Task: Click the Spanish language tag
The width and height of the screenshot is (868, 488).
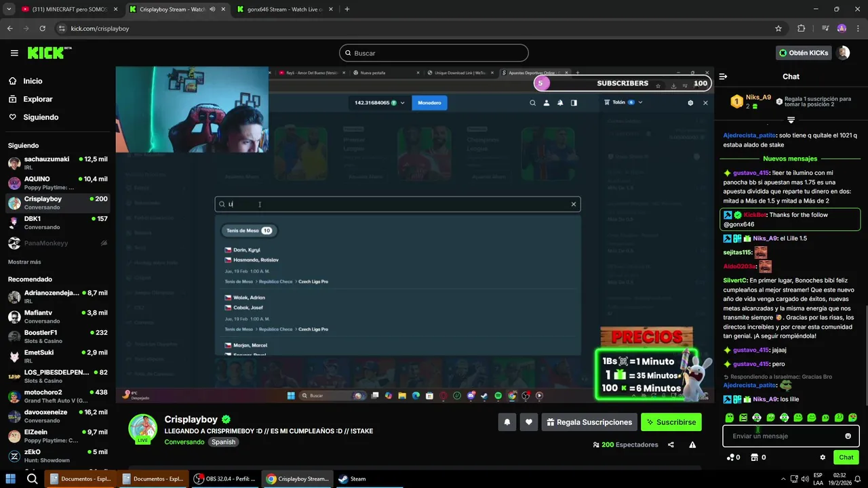Action: click(223, 442)
